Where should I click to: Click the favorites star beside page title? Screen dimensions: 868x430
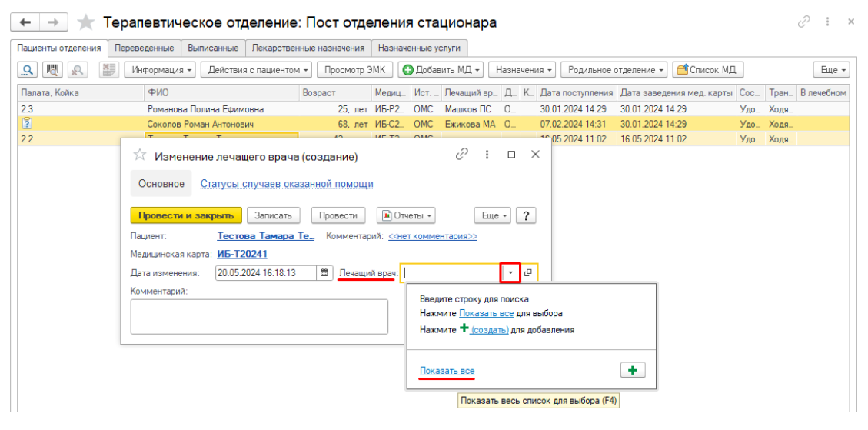(x=86, y=22)
